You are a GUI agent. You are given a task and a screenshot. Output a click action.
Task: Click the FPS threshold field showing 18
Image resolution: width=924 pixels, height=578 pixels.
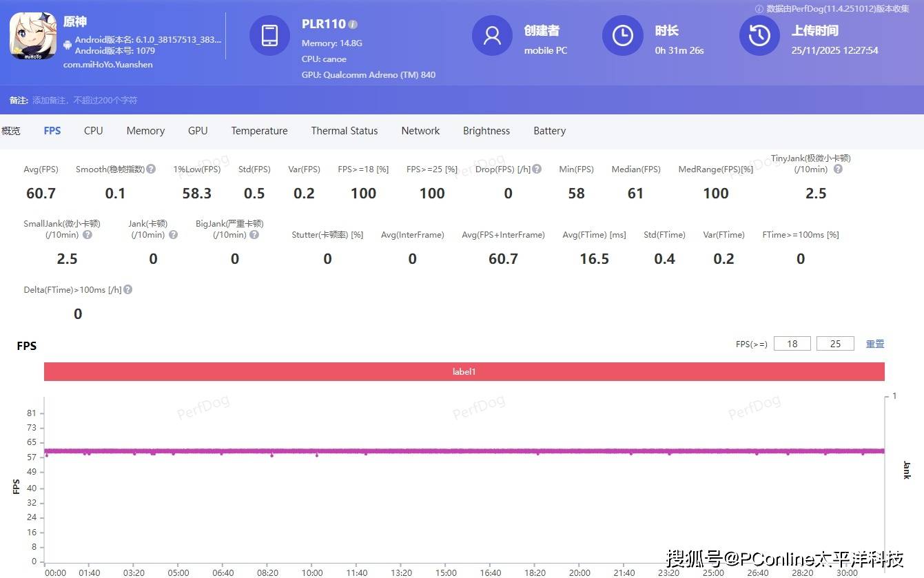point(792,343)
